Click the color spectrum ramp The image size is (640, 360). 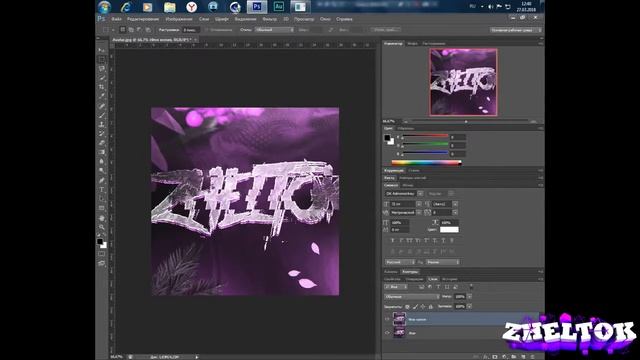pyautogui.click(x=426, y=162)
